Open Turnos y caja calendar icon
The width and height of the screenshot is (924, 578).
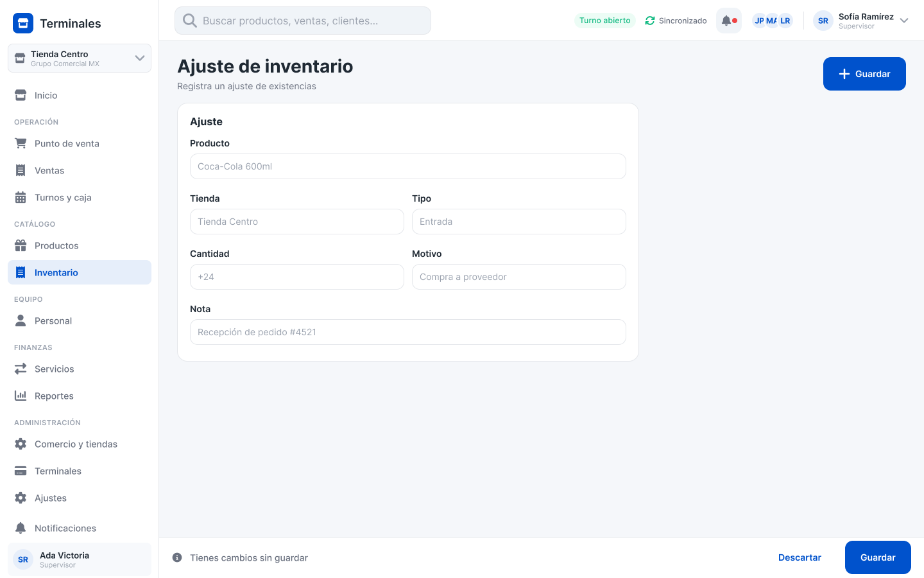click(21, 197)
